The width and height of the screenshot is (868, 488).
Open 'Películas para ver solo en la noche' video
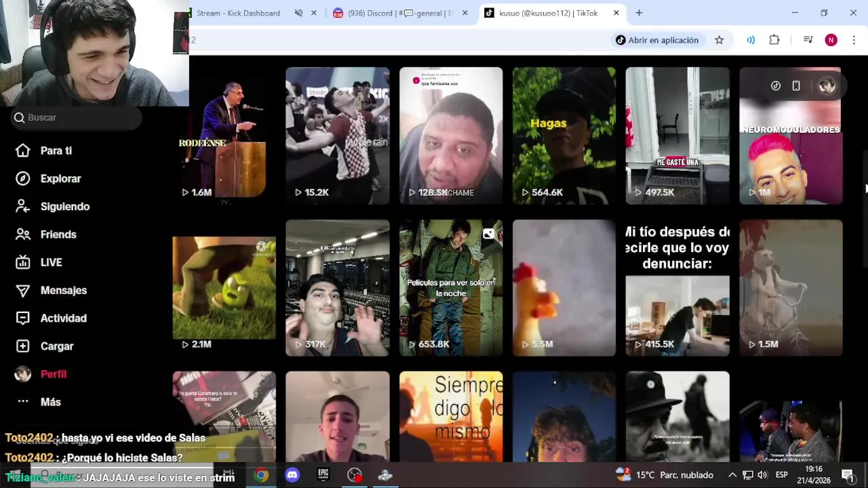coord(451,288)
